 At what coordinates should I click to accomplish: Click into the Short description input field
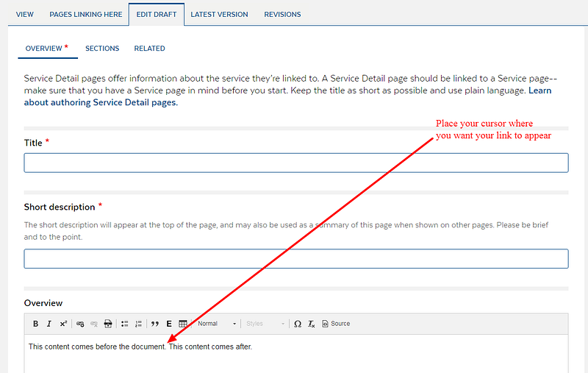296,258
